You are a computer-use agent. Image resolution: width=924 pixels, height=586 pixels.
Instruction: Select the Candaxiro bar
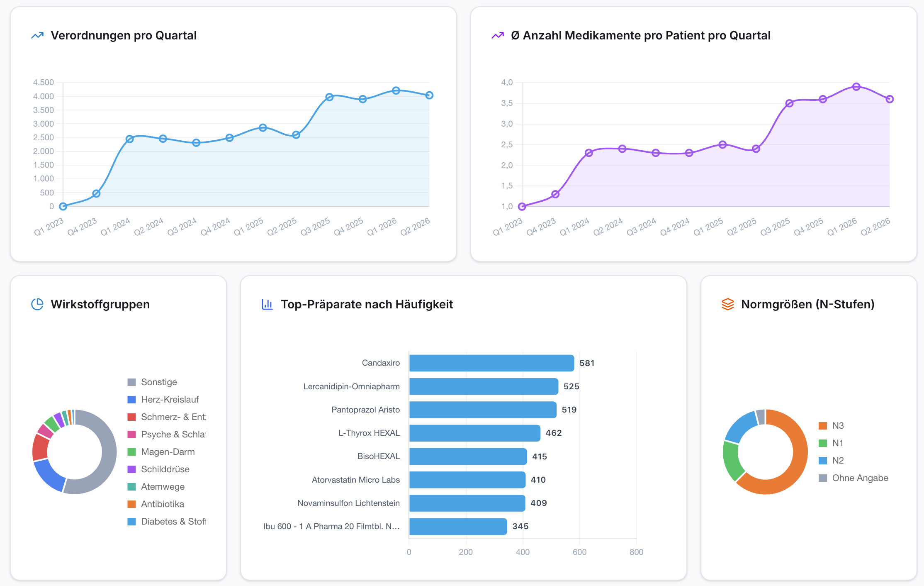pos(491,363)
